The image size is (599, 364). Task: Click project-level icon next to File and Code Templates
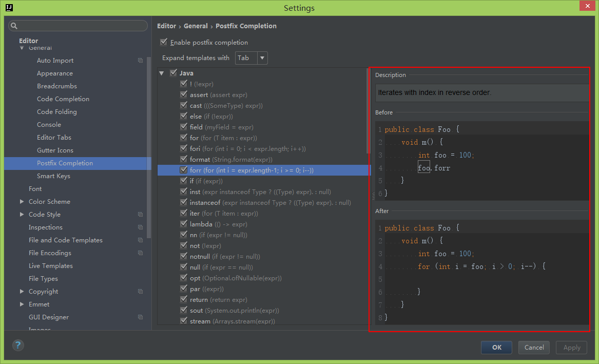(140, 240)
